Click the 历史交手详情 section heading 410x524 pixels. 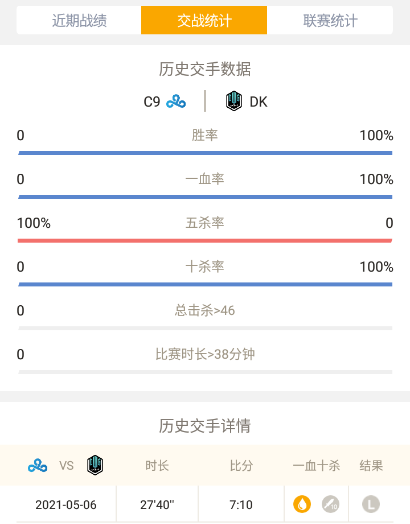click(x=205, y=426)
